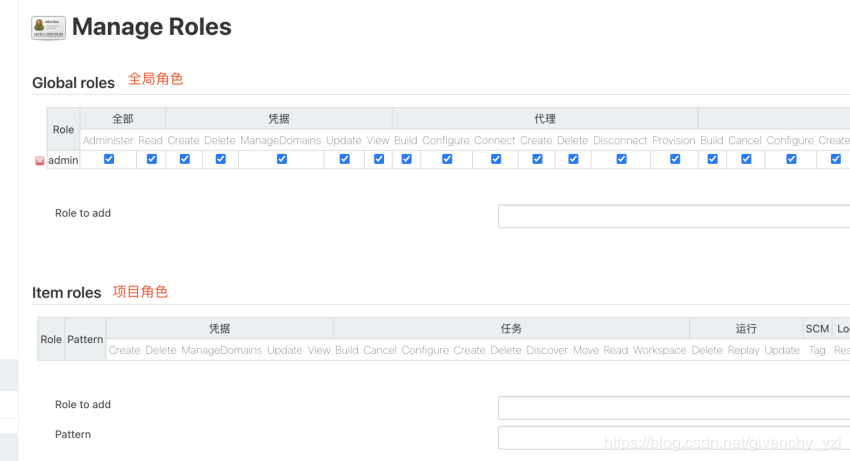
Task: Click the Item roles Pattern input field
Action: pos(674,438)
